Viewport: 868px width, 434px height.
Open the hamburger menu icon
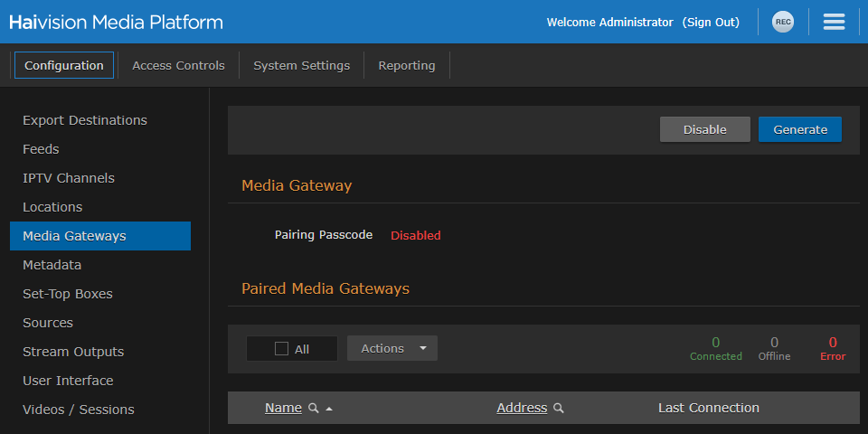point(834,22)
